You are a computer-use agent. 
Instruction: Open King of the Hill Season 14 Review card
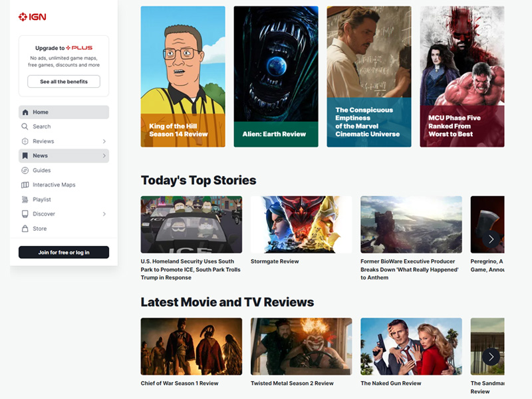pos(183,76)
